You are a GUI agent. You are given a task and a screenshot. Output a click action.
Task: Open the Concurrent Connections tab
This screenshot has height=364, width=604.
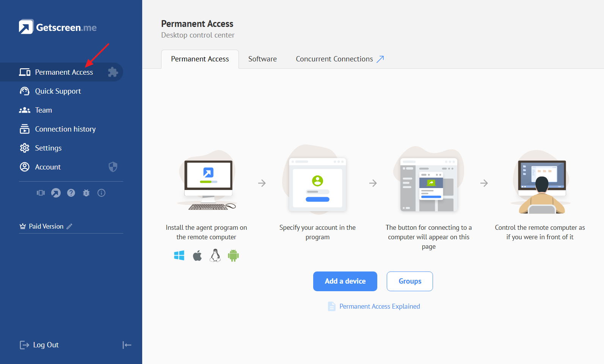pyautogui.click(x=340, y=59)
